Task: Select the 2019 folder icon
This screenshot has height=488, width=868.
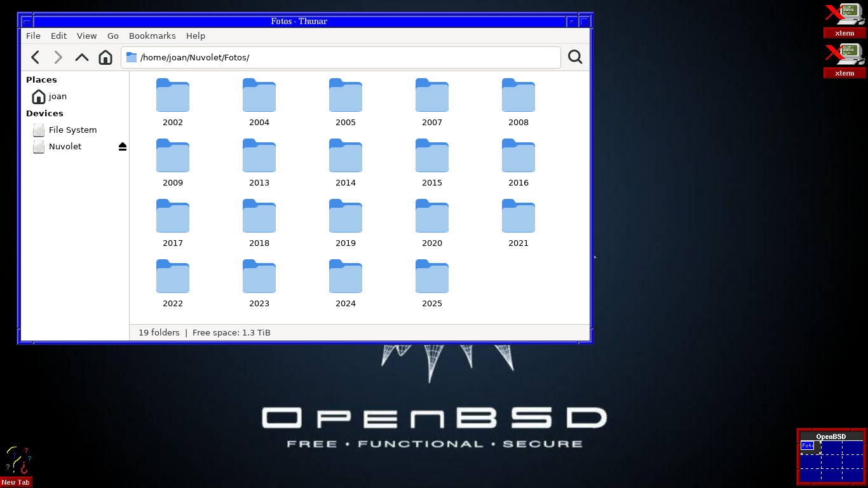Action: pyautogui.click(x=346, y=216)
